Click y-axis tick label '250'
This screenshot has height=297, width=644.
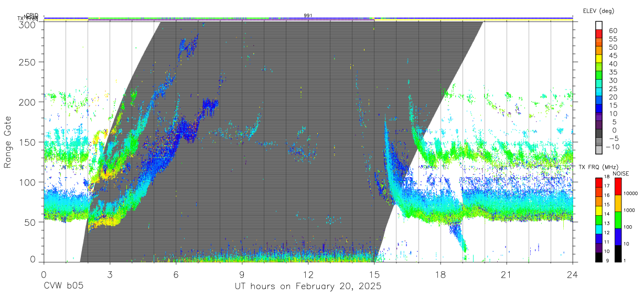tap(28, 62)
